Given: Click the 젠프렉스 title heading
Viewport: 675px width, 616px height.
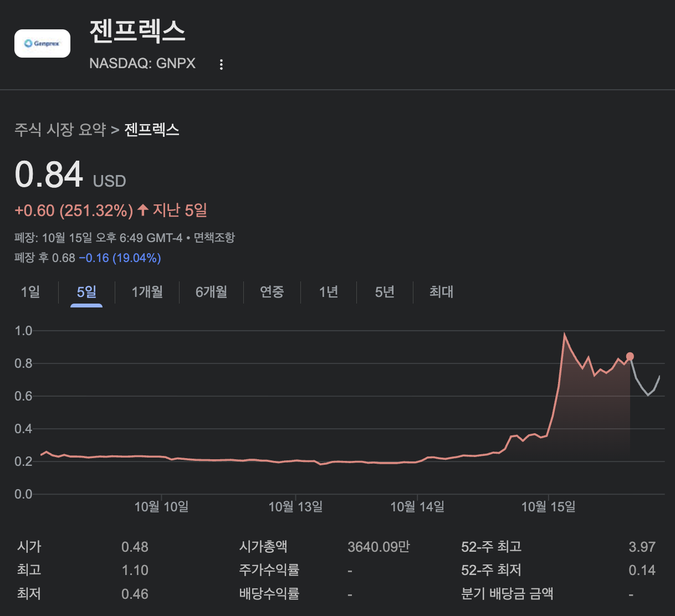Looking at the screenshot, I should [137, 30].
